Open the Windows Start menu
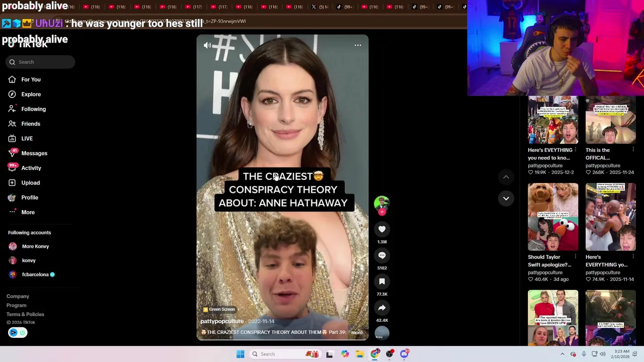The width and height of the screenshot is (644, 362). click(x=240, y=354)
